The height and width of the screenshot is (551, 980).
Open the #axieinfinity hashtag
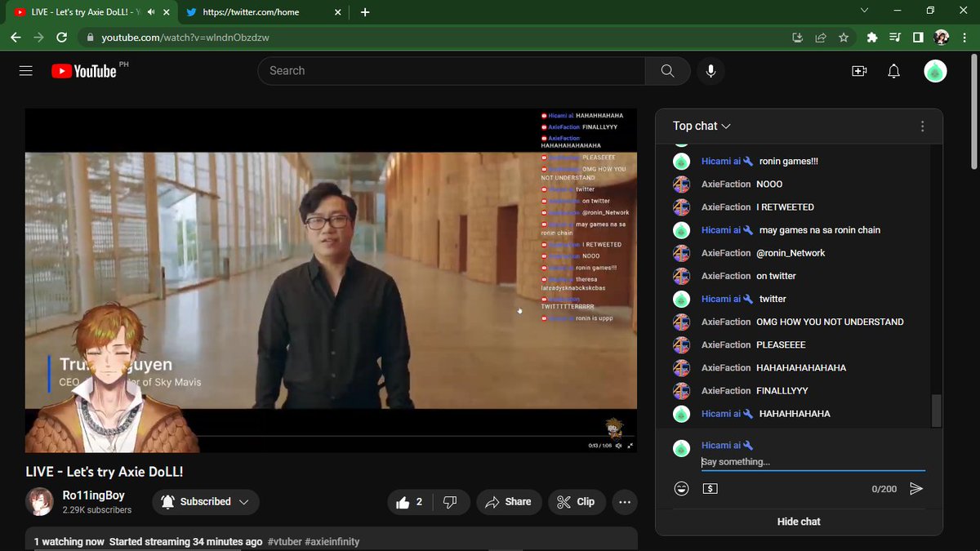332,542
